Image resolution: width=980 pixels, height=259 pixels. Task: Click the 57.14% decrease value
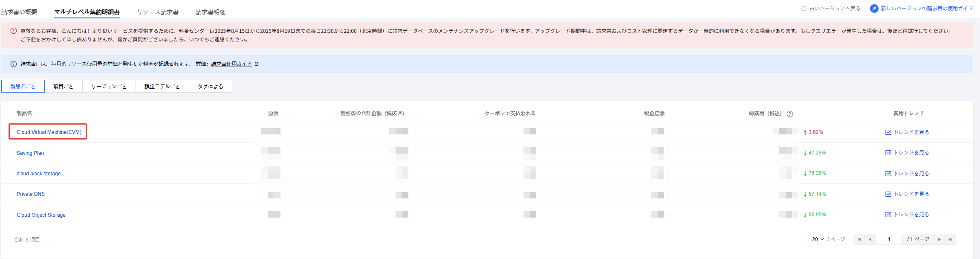click(x=817, y=194)
